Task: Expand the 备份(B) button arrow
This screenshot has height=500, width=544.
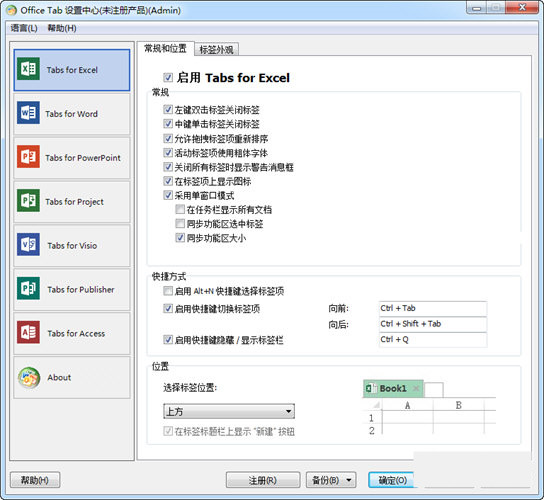Action: point(349,481)
